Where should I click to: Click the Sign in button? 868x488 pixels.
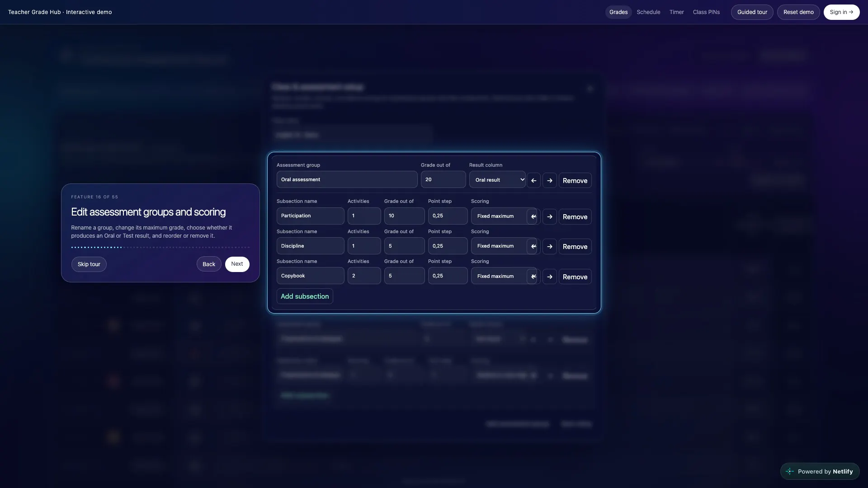[x=841, y=12]
